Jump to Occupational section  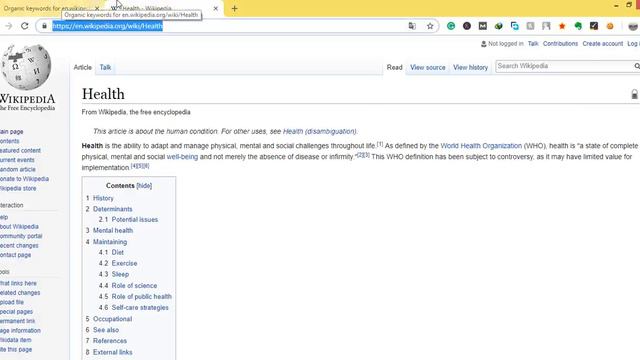click(x=112, y=319)
